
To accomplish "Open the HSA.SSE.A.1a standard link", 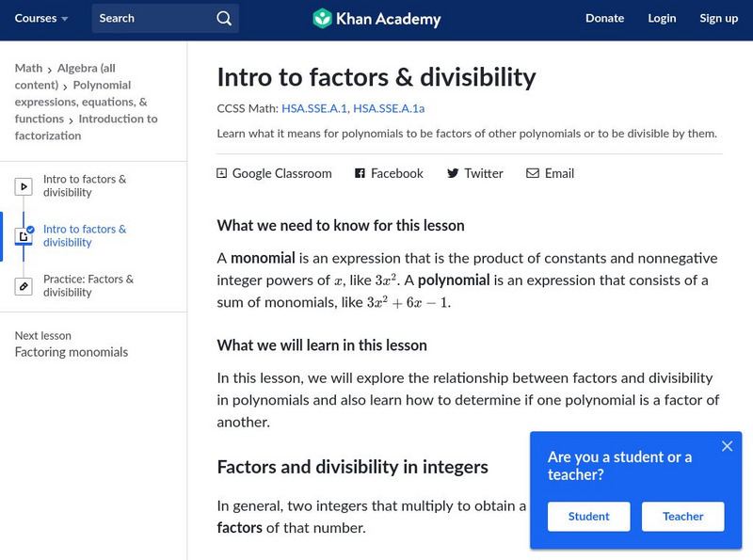I will tap(389, 108).
